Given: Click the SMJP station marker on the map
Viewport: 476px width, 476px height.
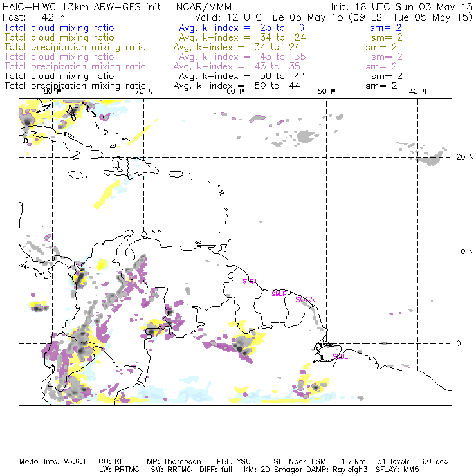Looking at the screenshot, I should click(x=279, y=293).
